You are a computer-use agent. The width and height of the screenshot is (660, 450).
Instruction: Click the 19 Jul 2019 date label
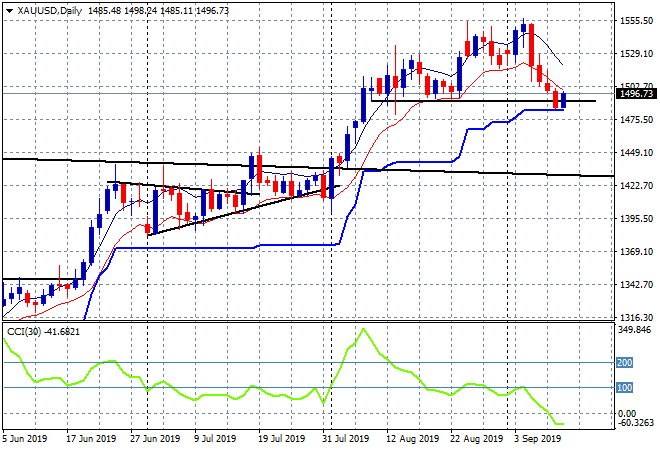click(x=281, y=439)
